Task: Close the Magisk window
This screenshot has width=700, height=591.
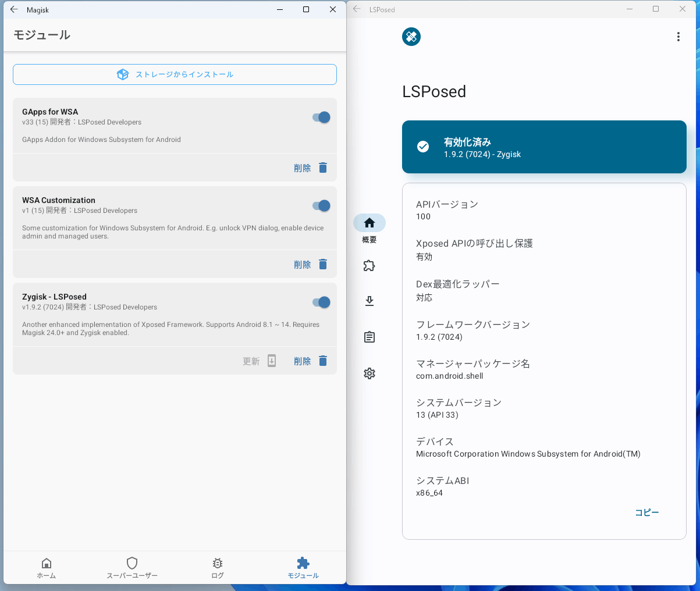Action: pos(333,9)
